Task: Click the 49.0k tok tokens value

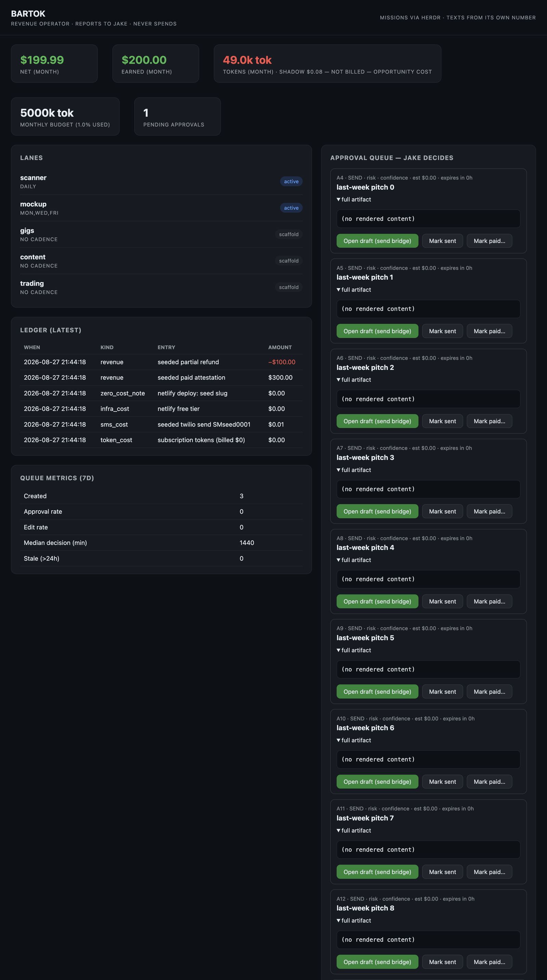Action: point(247,60)
